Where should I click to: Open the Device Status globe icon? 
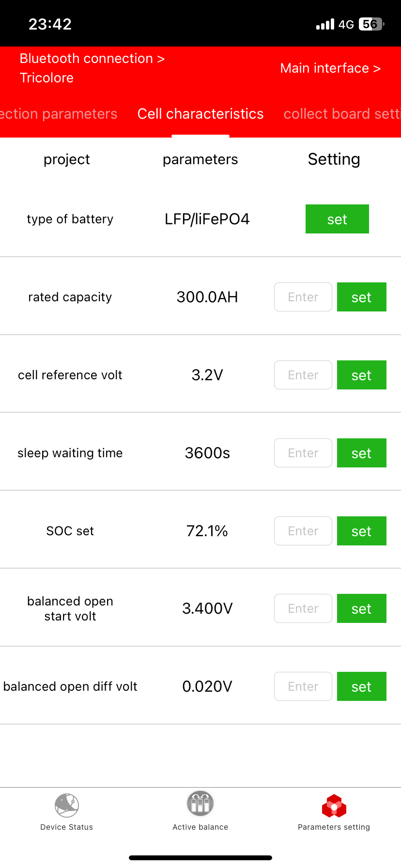click(x=67, y=805)
